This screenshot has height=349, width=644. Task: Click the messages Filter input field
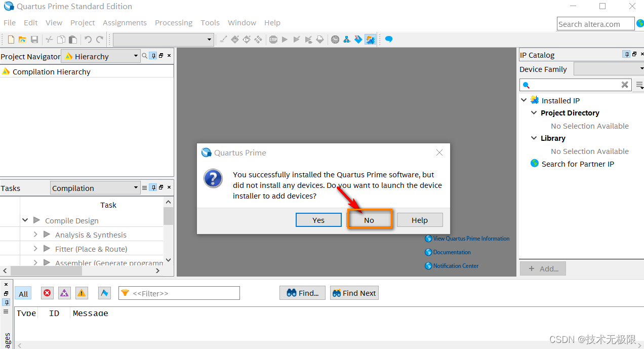pyautogui.click(x=179, y=293)
